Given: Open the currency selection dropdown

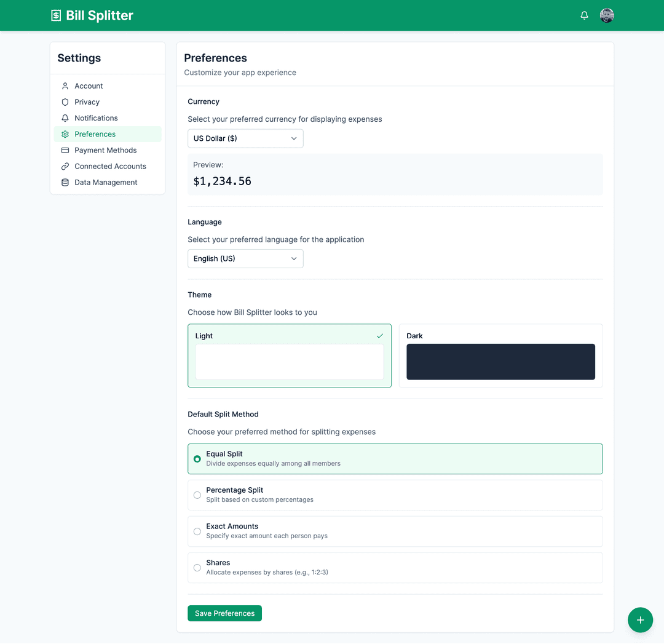Looking at the screenshot, I should click(245, 138).
